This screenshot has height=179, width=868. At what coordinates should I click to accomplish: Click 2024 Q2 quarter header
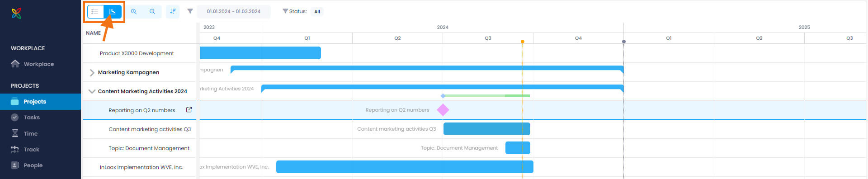(397, 38)
